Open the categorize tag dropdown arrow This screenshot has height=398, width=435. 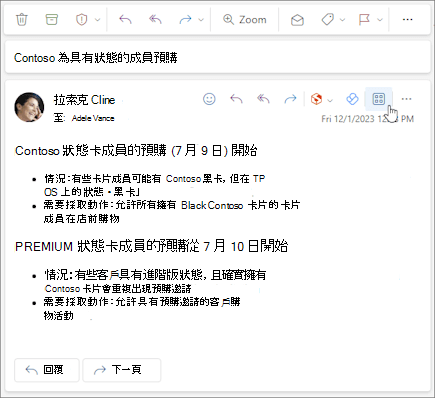pyautogui.click(x=342, y=20)
